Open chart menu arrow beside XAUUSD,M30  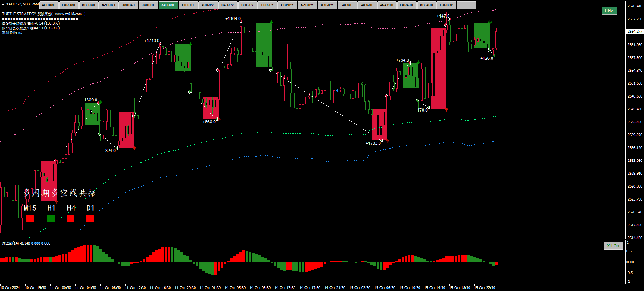coord(3,4)
